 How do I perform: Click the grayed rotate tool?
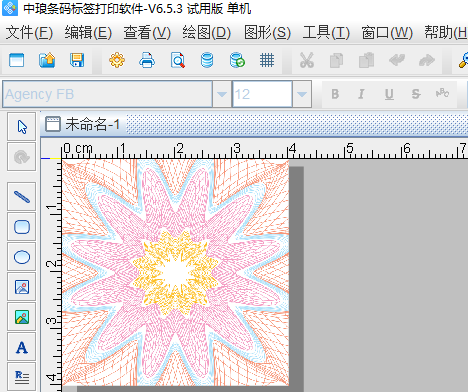[x=22, y=157]
